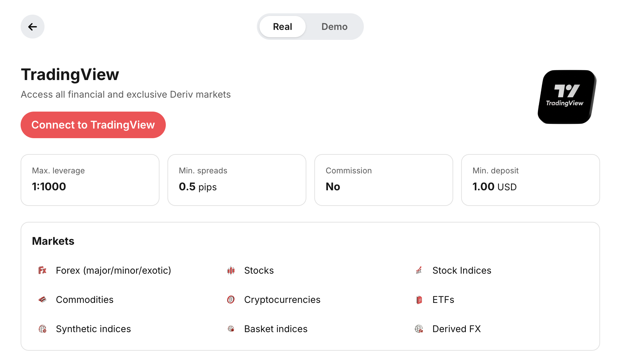Click Connect to TradingView button

[x=93, y=125]
